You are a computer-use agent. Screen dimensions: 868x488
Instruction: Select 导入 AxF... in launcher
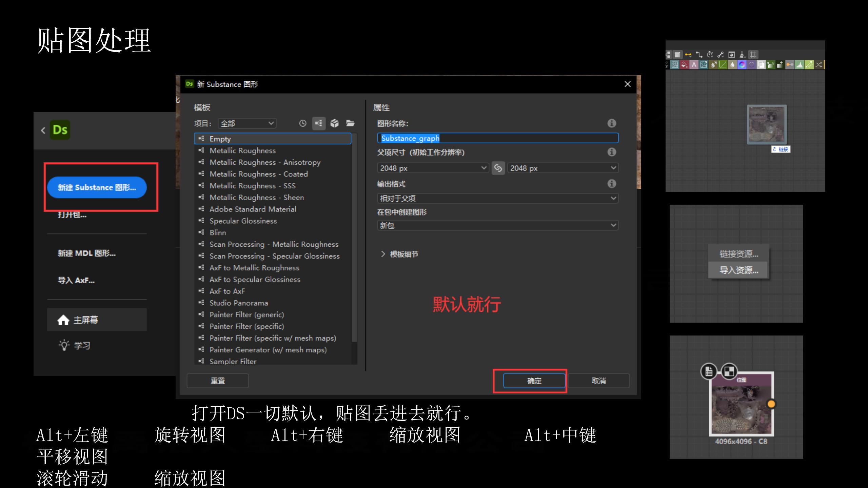tap(76, 280)
